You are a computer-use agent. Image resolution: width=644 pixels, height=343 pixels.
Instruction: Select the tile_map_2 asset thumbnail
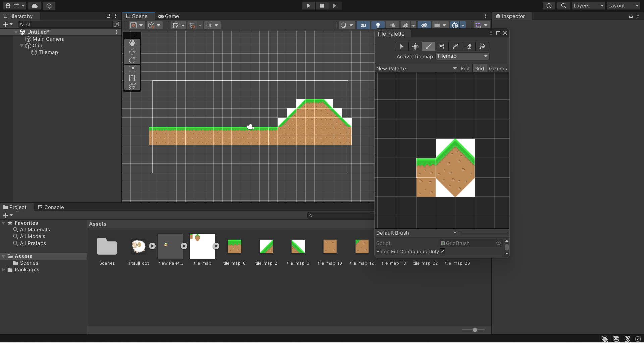[x=266, y=247]
